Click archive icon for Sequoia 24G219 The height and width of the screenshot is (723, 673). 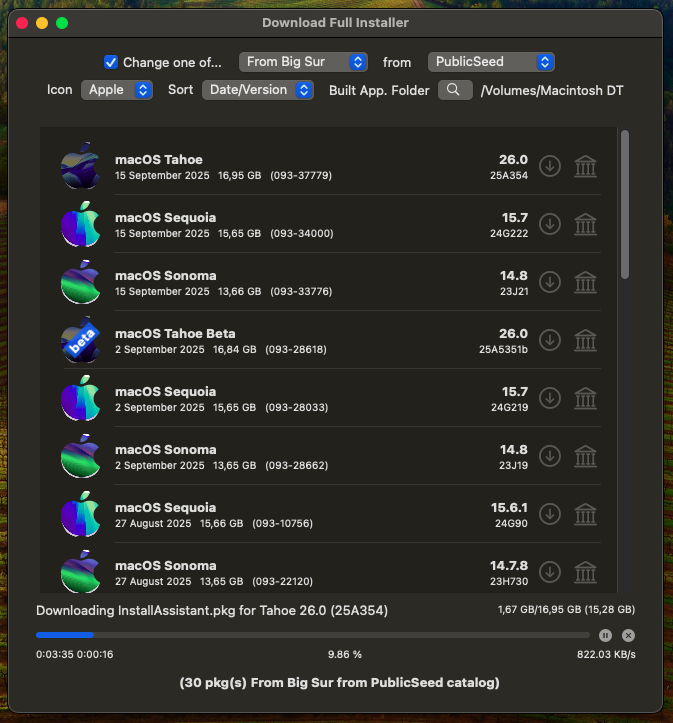585,398
